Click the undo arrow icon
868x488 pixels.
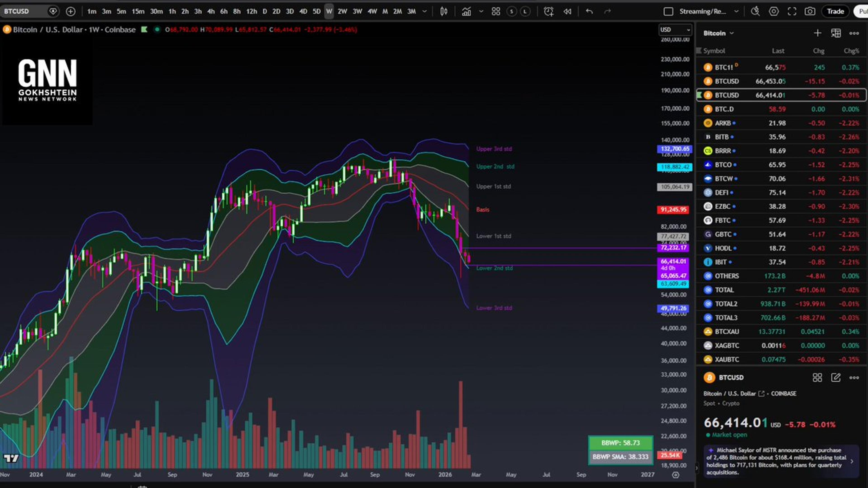tap(589, 11)
